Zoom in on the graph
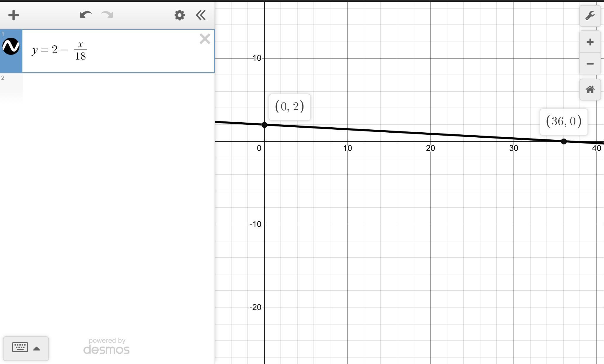604x364 pixels. [590, 42]
